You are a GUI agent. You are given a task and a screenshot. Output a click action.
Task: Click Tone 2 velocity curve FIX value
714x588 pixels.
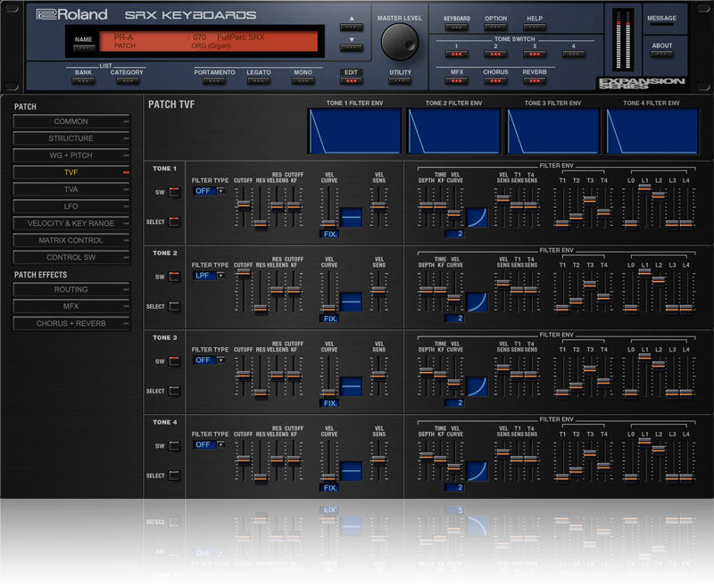tap(329, 319)
